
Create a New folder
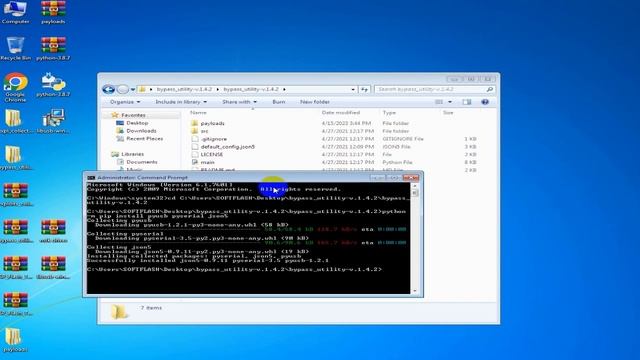(315, 102)
